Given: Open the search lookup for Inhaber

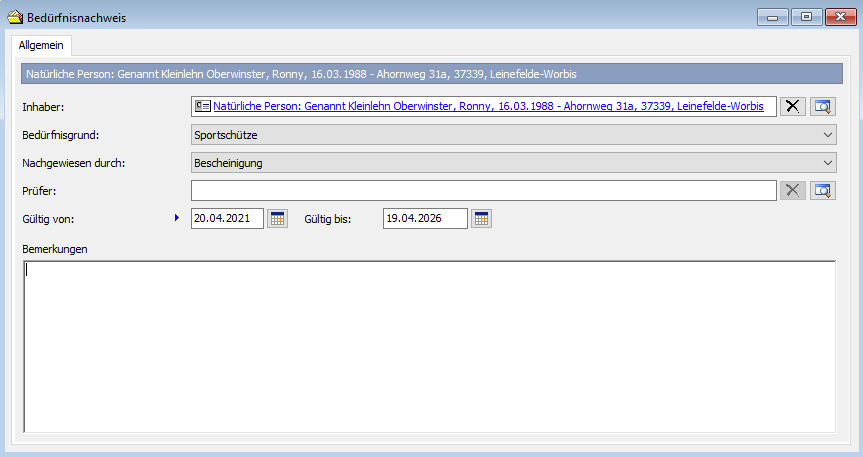Looking at the screenshot, I should [x=822, y=107].
